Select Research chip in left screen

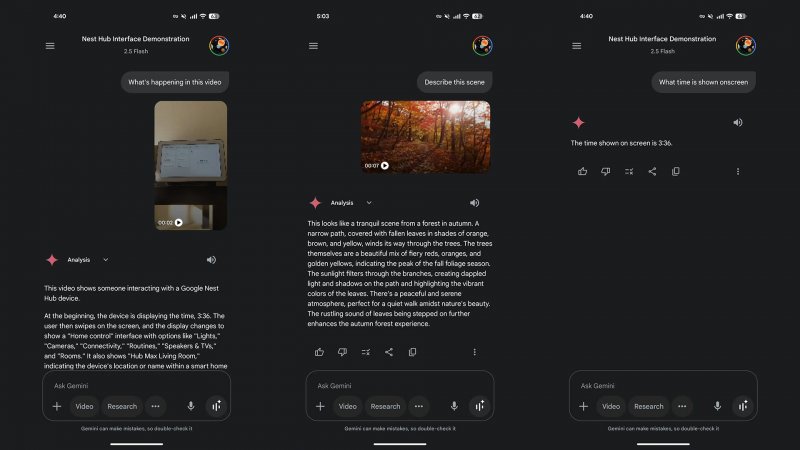[122, 407]
